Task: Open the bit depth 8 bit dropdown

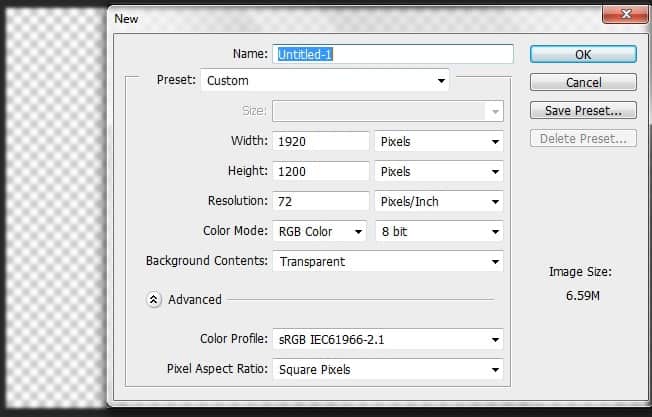Action: point(439,231)
